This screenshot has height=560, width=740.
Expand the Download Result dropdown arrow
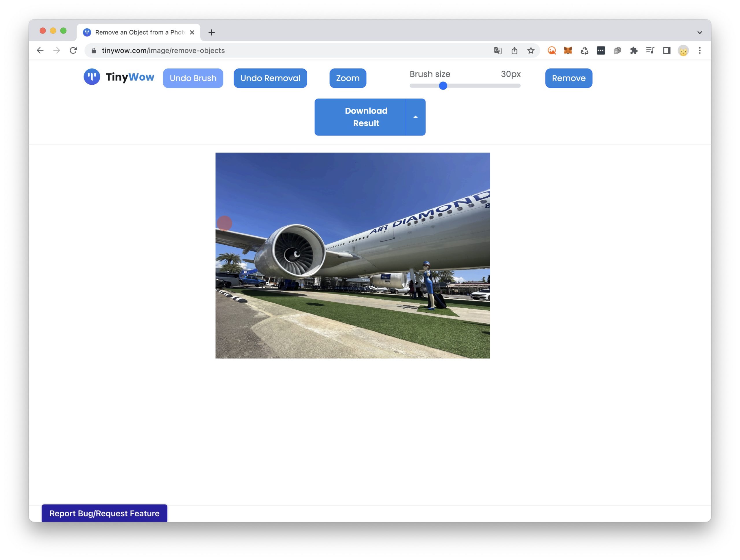pyautogui.click(x=415, y=117)
